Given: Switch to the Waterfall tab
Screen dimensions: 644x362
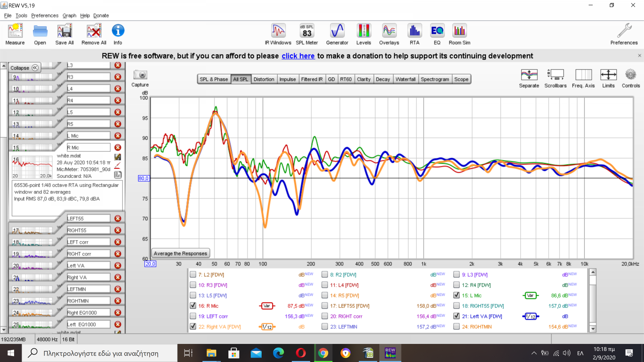Looking at the screenshot, I should coord(405,79).
